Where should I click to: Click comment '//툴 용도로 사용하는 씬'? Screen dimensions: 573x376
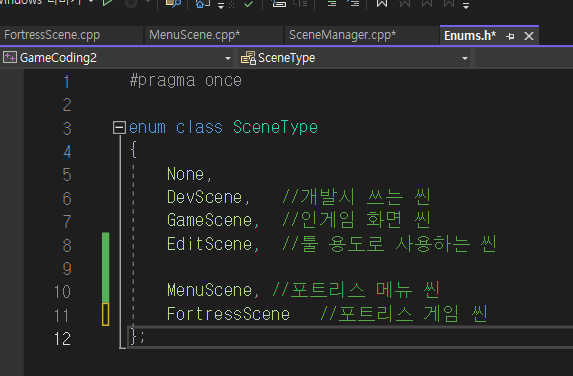click(x=389, y=244)
